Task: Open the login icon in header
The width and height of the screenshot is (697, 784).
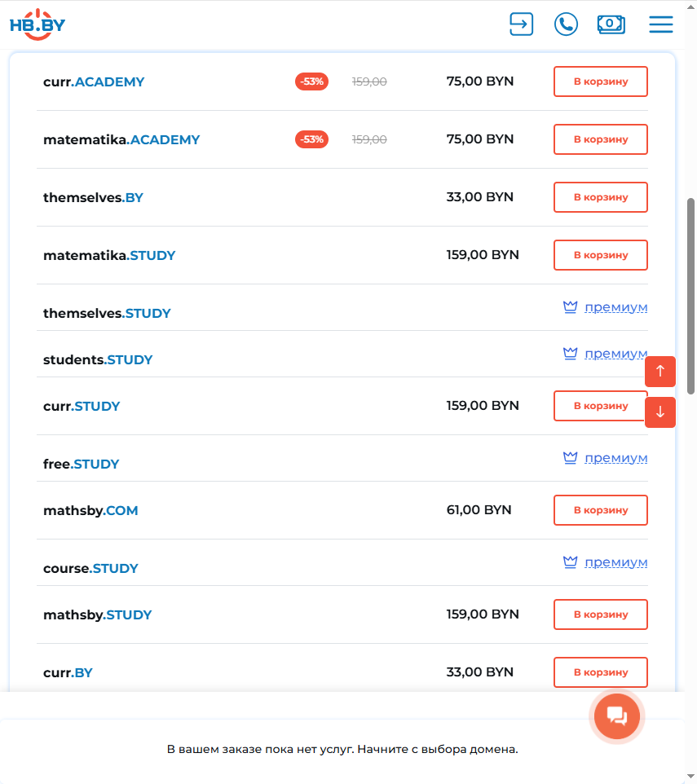Action: tap(521, 24)
